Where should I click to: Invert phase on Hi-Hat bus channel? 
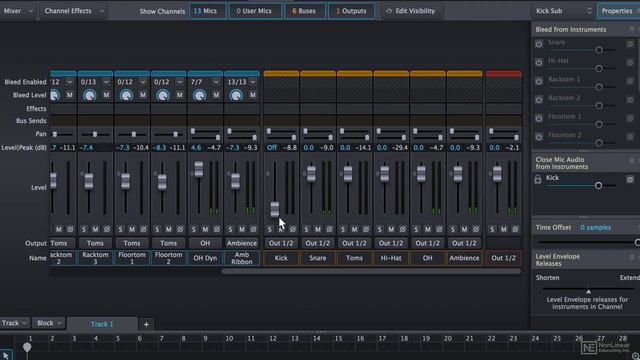pyautogui.click(x=402, y=229)
